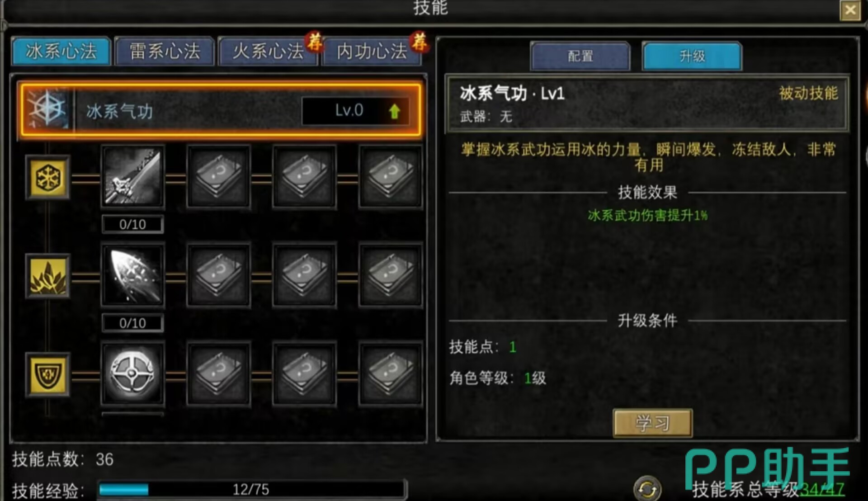Click the refresh icon near skill total level

(647, 488)
